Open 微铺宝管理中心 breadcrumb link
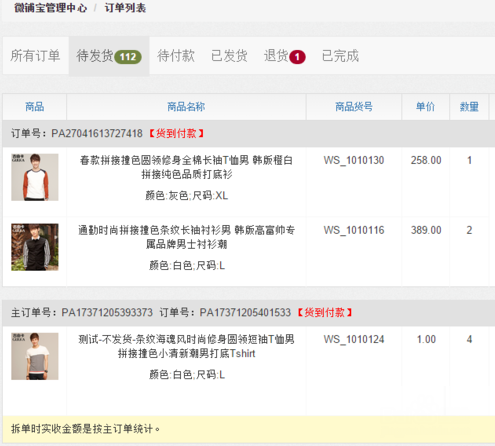 point(51,8)
